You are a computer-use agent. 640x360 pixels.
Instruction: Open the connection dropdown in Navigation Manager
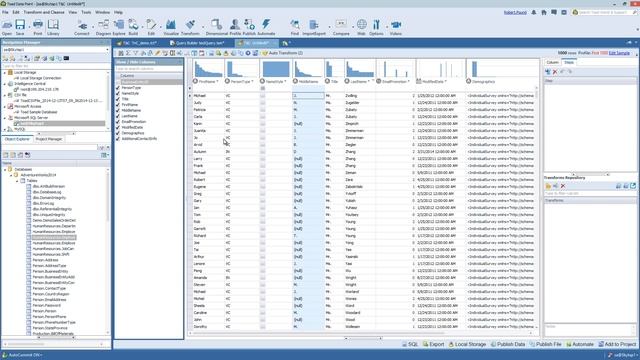click(x=107, y=50)
